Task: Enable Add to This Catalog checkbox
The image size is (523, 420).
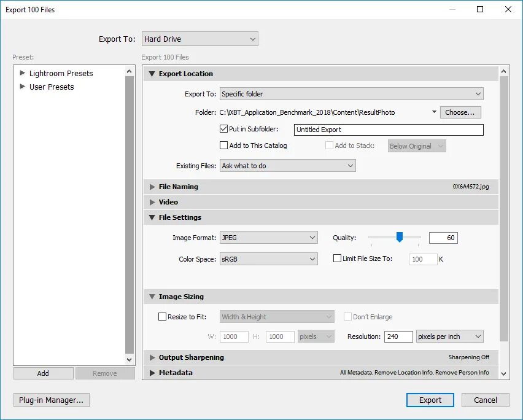Action: [x=223, y=146]
